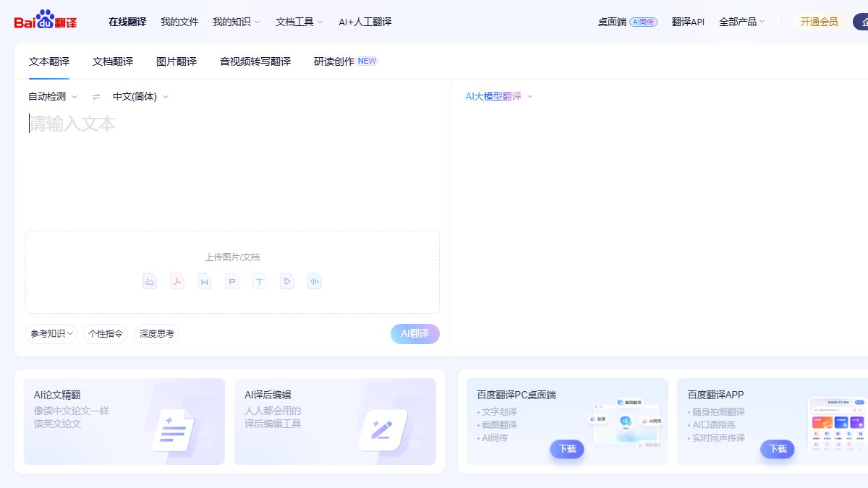Upload a video file via play icon
This screenshot has height=488, width=868.
tap(287, 282)
